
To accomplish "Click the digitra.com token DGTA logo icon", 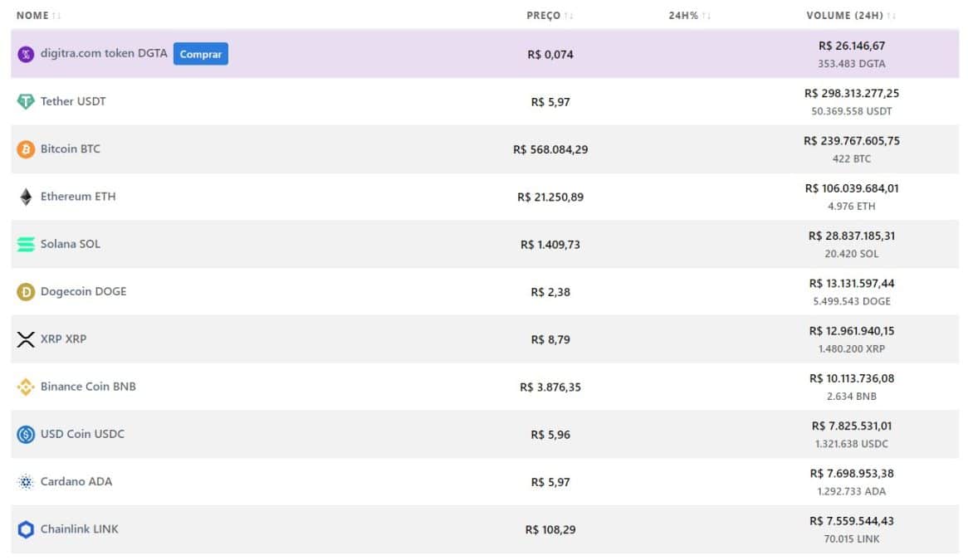I will pyautogui.click(x=26, y=54).
